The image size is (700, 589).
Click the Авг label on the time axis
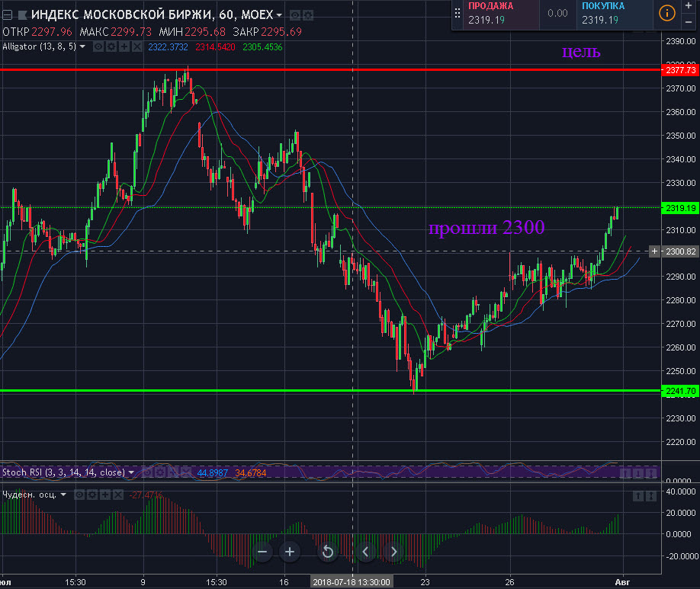[623, 582]
